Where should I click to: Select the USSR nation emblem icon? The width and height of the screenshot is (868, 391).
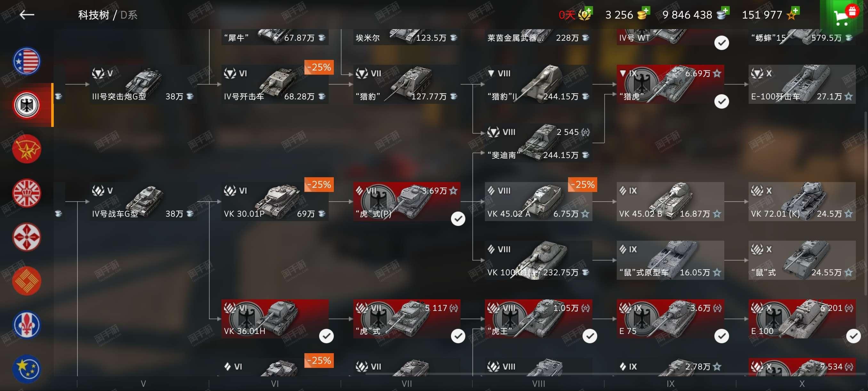coord(27,149)
